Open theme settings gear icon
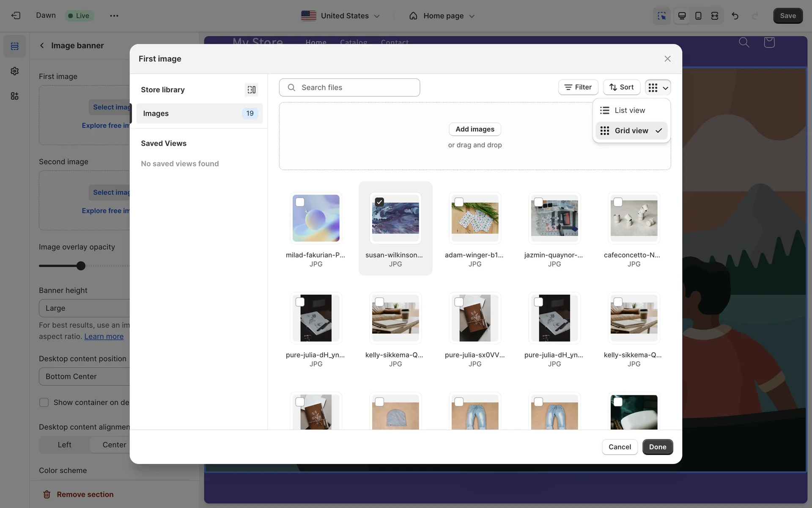The width and height of the screenshot is (812, 508). tap(15, 71)
